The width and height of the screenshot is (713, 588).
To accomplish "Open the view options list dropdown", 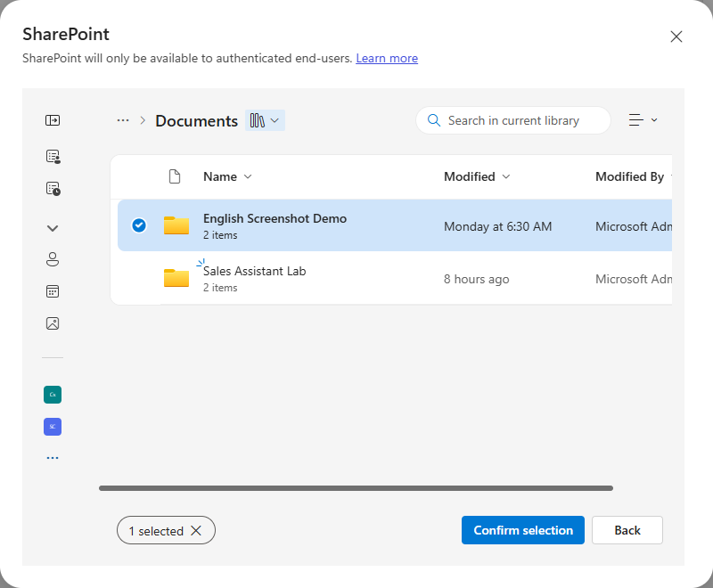I will point(643,120).
